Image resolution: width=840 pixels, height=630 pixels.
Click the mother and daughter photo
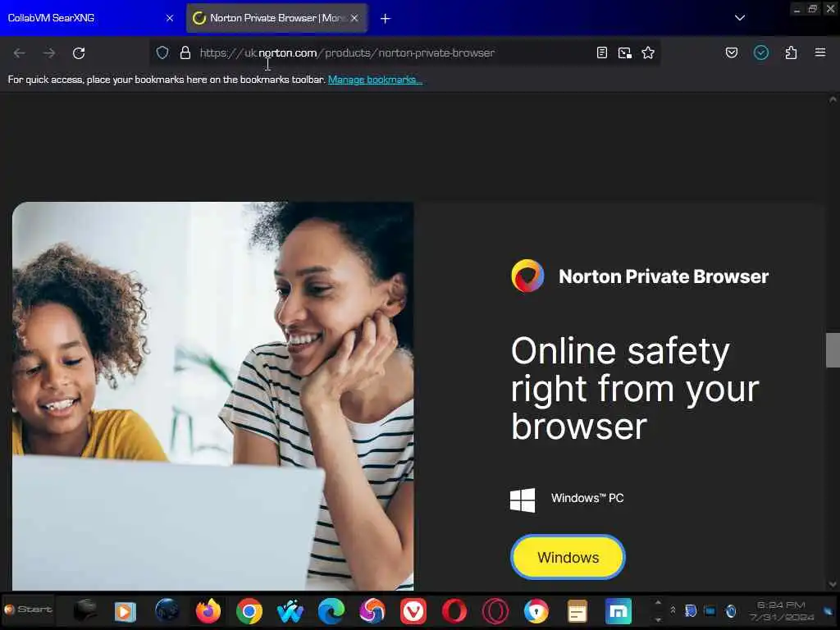(x=212, y=396)
